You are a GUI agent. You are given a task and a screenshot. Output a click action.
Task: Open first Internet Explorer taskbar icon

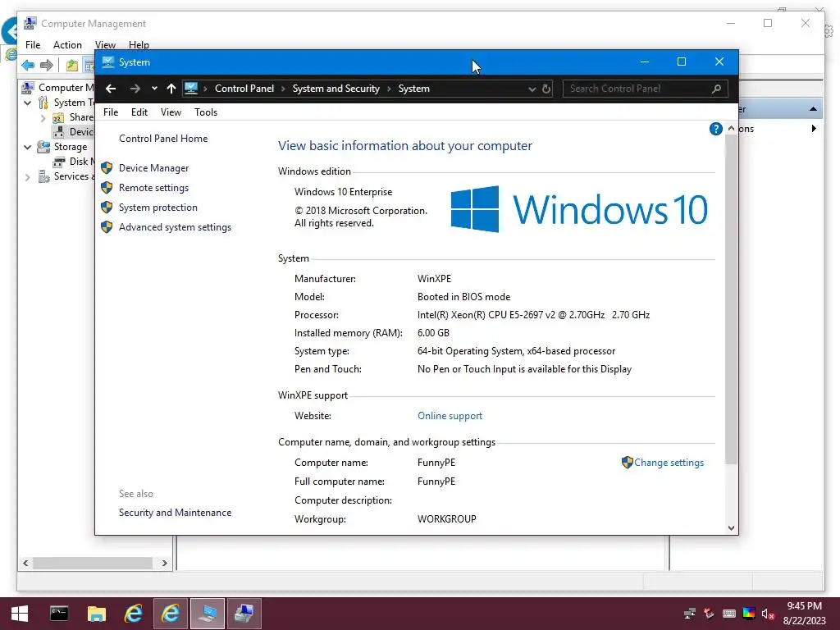click(134, 614)
